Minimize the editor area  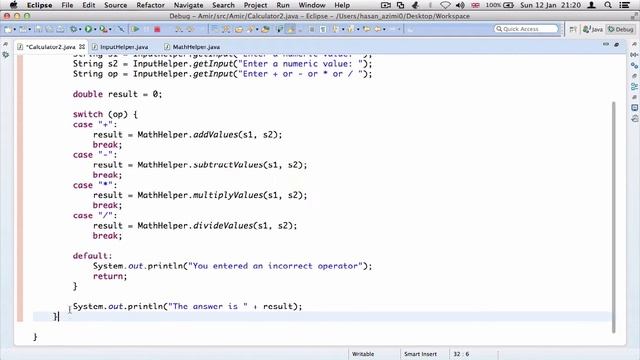click(x=606, y=44)
